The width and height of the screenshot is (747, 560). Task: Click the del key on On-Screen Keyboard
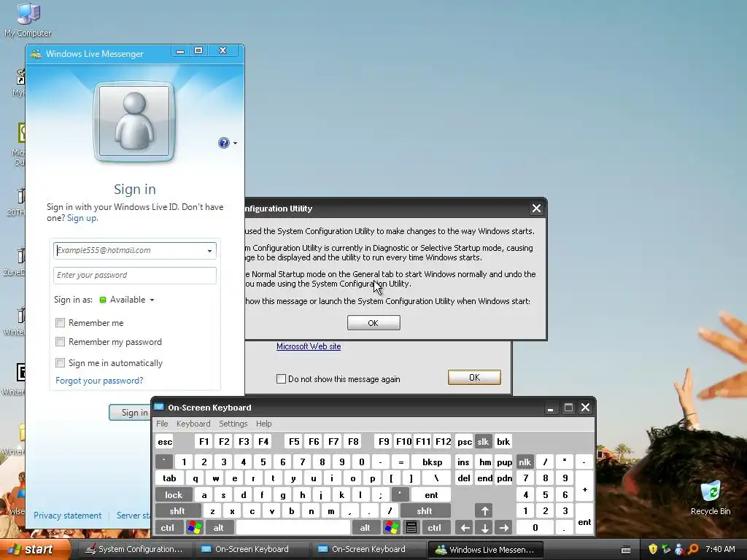464,478
